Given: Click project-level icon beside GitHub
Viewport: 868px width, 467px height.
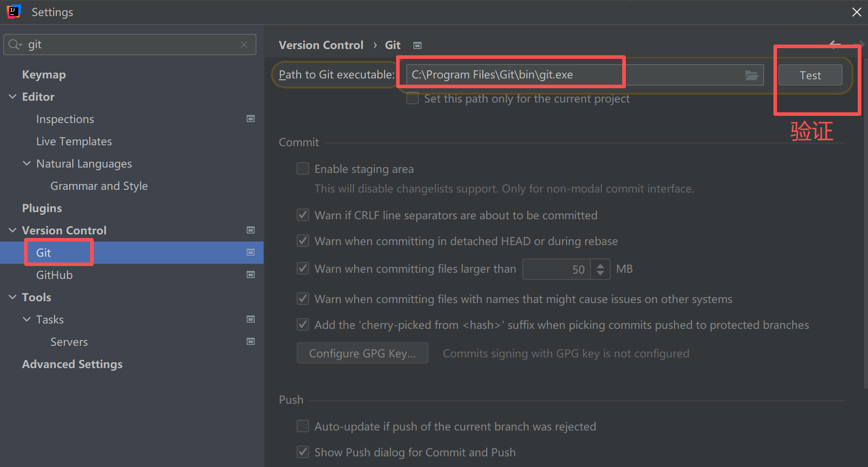Looking at the screenshot, I should pos(251,274).
